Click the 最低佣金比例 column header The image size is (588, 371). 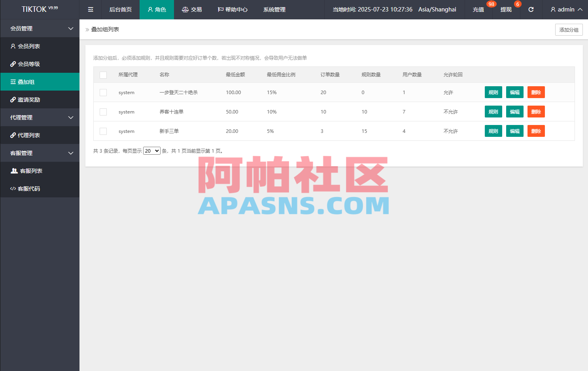(x=281, y=75)
